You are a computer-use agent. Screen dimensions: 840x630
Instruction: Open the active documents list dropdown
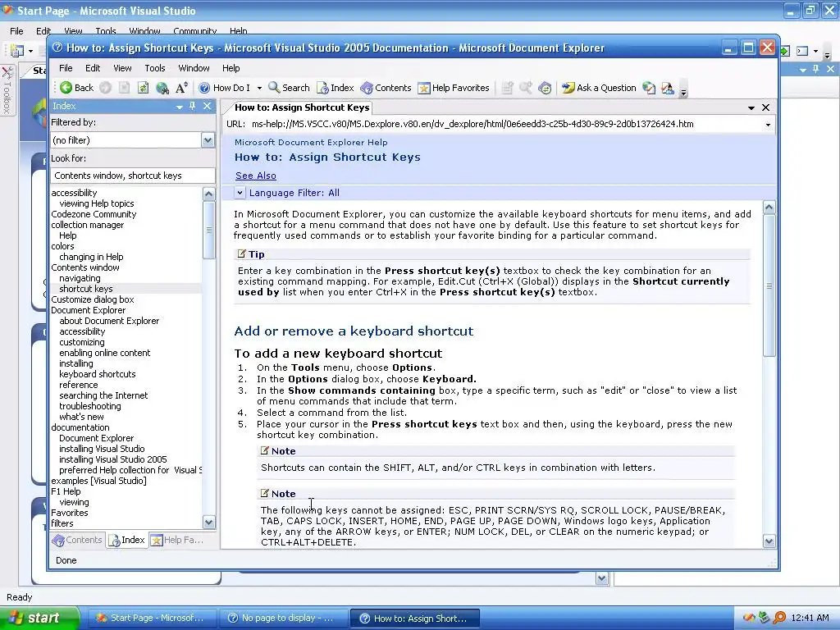click(751, 107)
